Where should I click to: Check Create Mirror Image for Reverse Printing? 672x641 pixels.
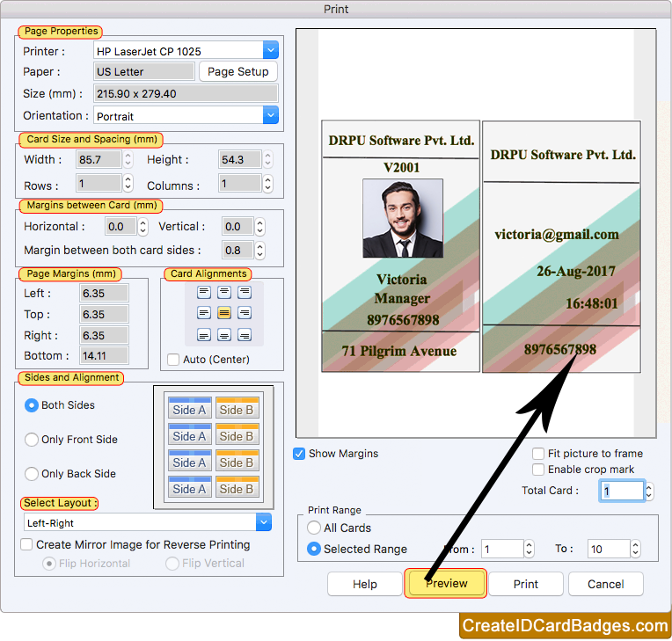pyautogui.click(x=26, y=544)
